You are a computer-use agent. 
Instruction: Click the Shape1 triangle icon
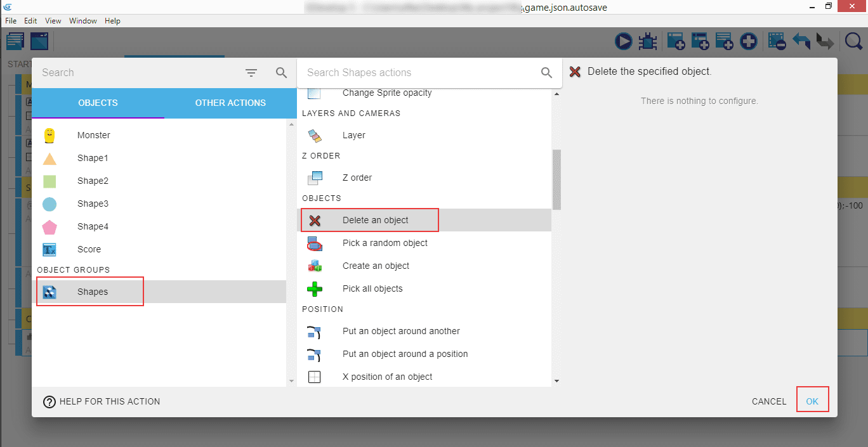(49, 158)
